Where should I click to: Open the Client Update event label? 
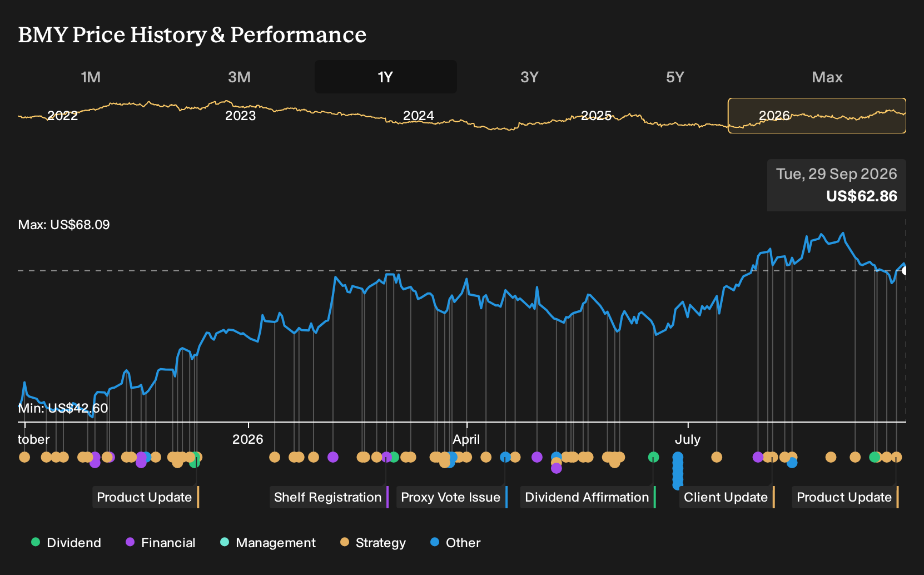(x=727, y=497)
